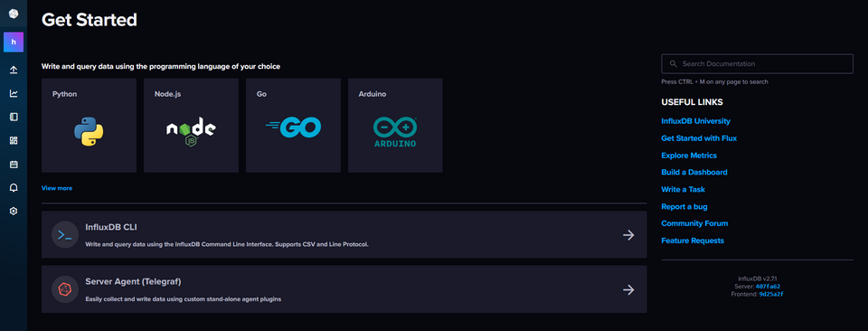Open Alerts bell icon in sidebar
This screenshot has height=331, width=868.
[14, 187]
